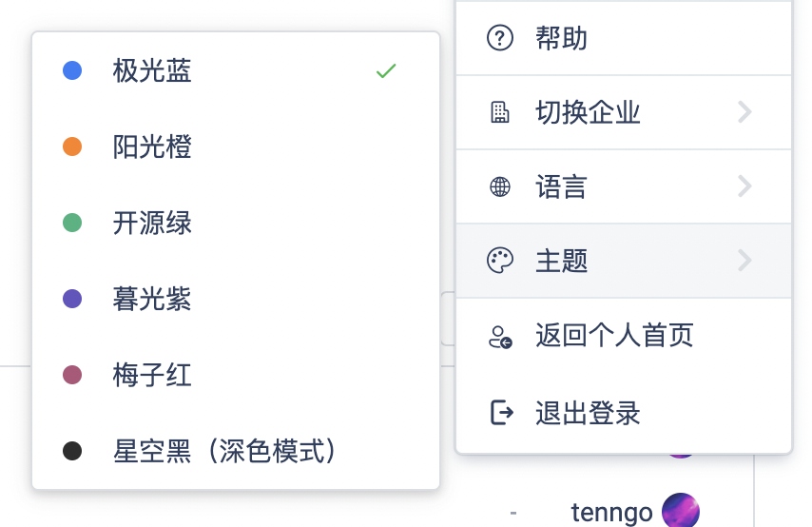Click the tenngo username text
This screenshot has width=812, height=527.
[611, 513]
